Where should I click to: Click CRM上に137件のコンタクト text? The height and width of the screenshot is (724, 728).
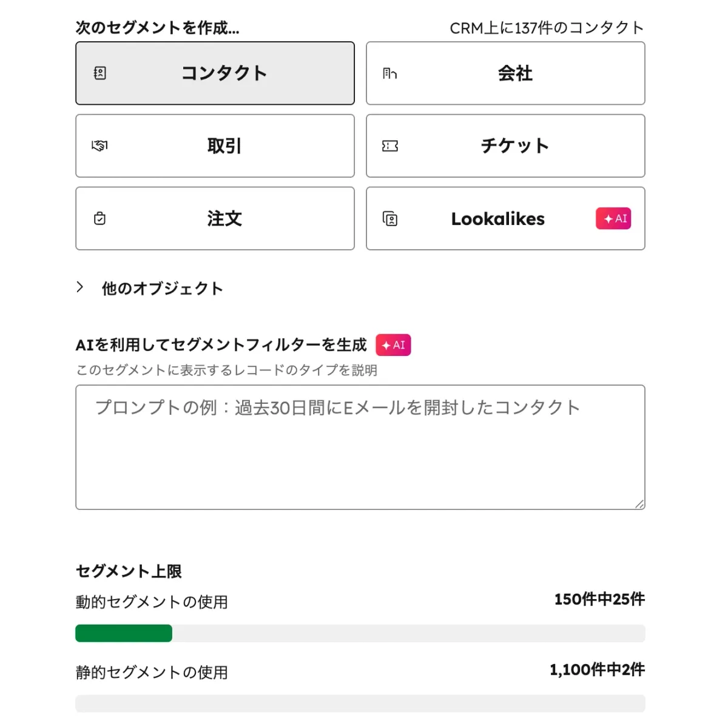tap(547, 27)
